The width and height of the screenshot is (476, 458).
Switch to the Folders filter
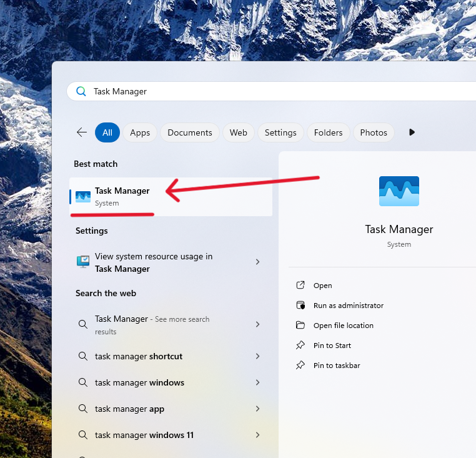(x=328, y=132)
